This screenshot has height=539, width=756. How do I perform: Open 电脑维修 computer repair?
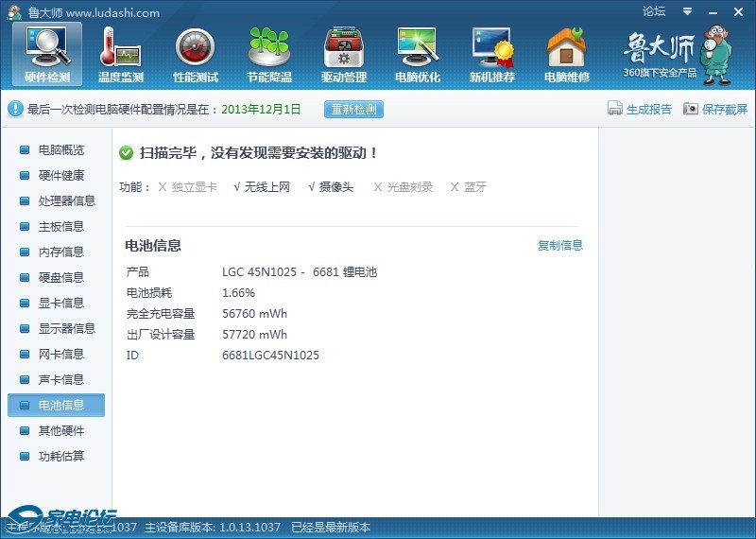pyautogui.click(x=566, y=55)
